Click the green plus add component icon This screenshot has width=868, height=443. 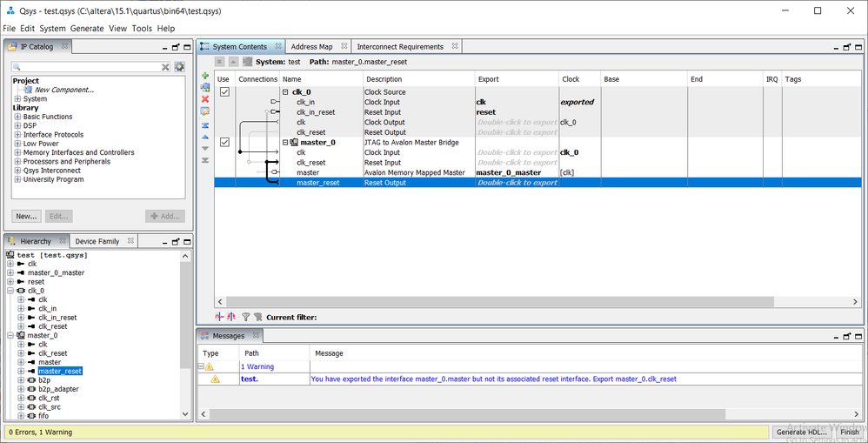(x=205, y=76)
